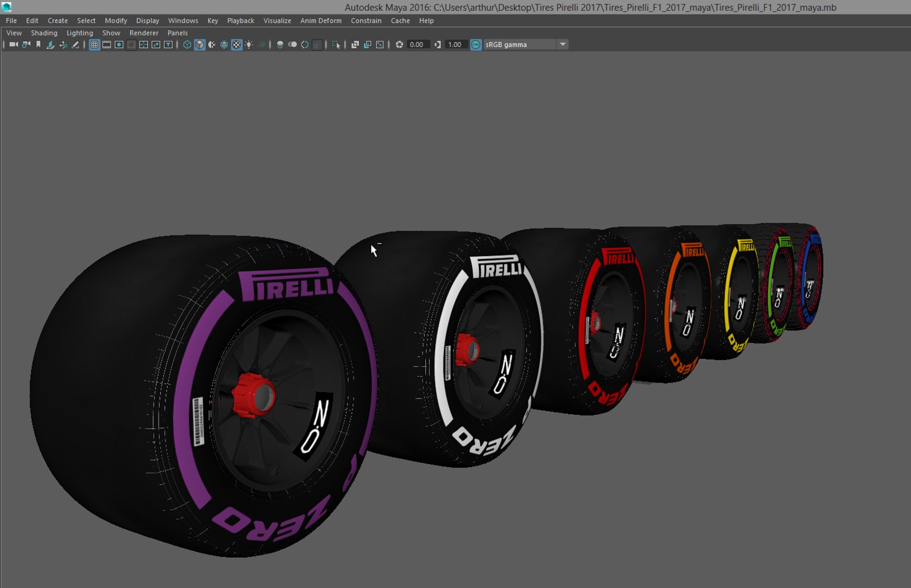Screen dimensions: 911x588
Task: Open the Modify menu
Action: tap(116, 21)
